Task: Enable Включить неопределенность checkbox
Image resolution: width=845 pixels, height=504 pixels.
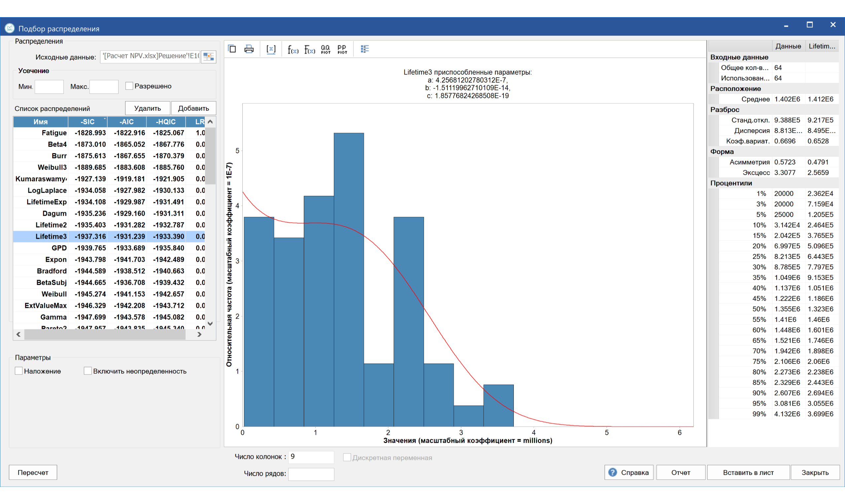Action: (88, 371)
